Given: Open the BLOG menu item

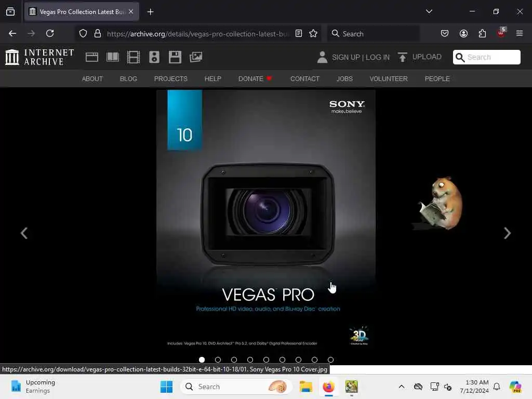Looking at the screenshot, I should tap(128, 79).
